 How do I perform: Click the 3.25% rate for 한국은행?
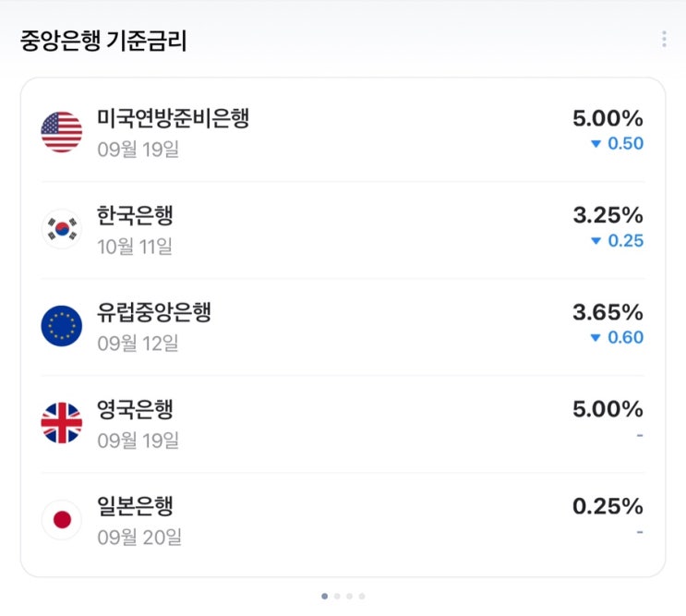(x=608, y=215)
